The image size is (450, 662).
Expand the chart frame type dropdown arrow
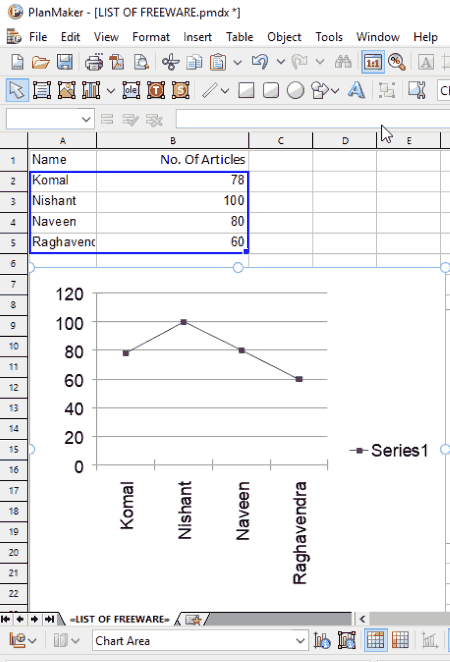(111, 90)
